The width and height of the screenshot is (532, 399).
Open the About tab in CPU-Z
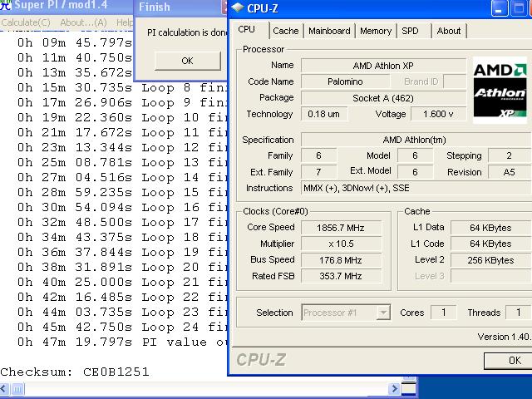(449, 31)
